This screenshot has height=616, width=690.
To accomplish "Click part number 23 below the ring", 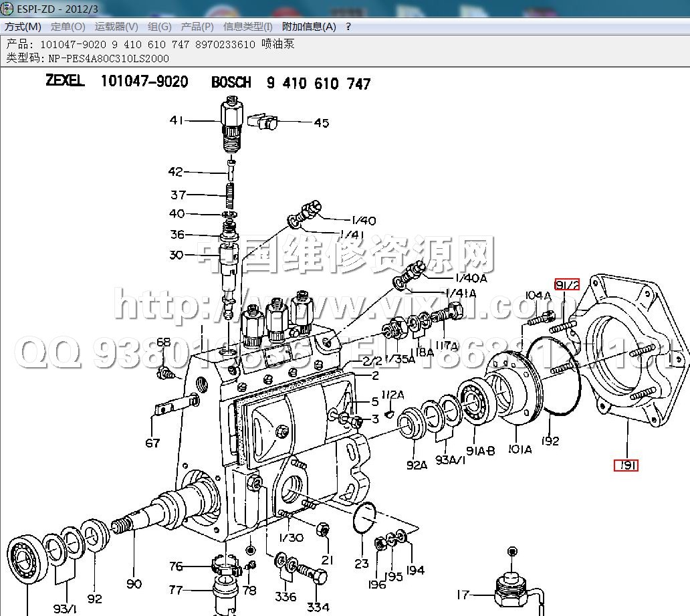I will point(362,563).
